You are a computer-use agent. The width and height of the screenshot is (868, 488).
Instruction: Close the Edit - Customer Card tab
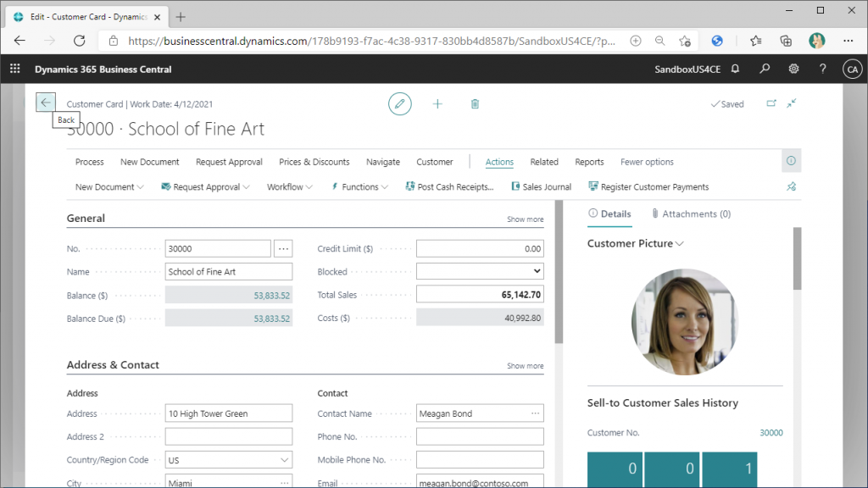coord(157,17)
